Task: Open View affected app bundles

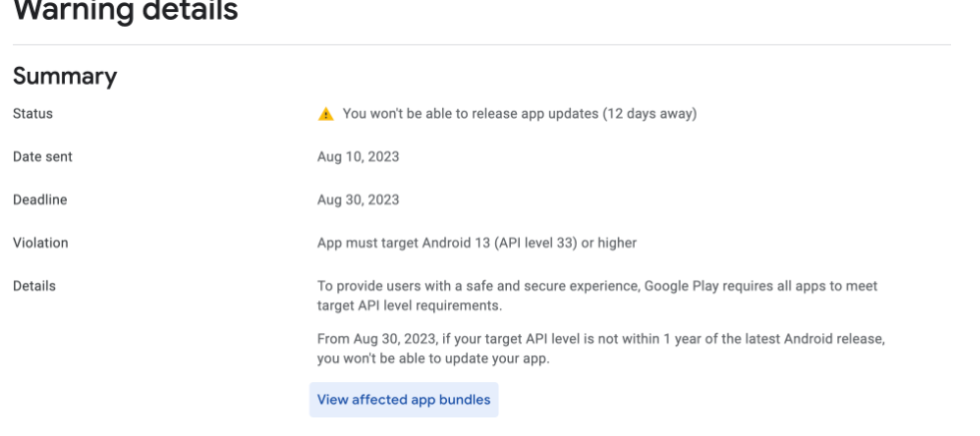Action: pos(404,400)
